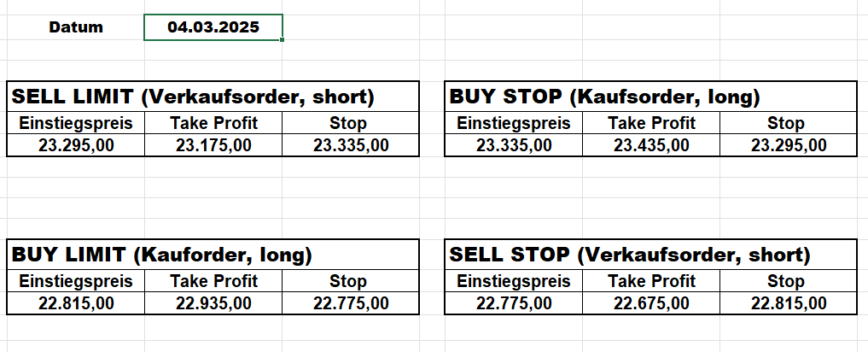
Task: Select BUY LIMIT Einstiegspreis value 22.815,00
Action: point(76,303)
